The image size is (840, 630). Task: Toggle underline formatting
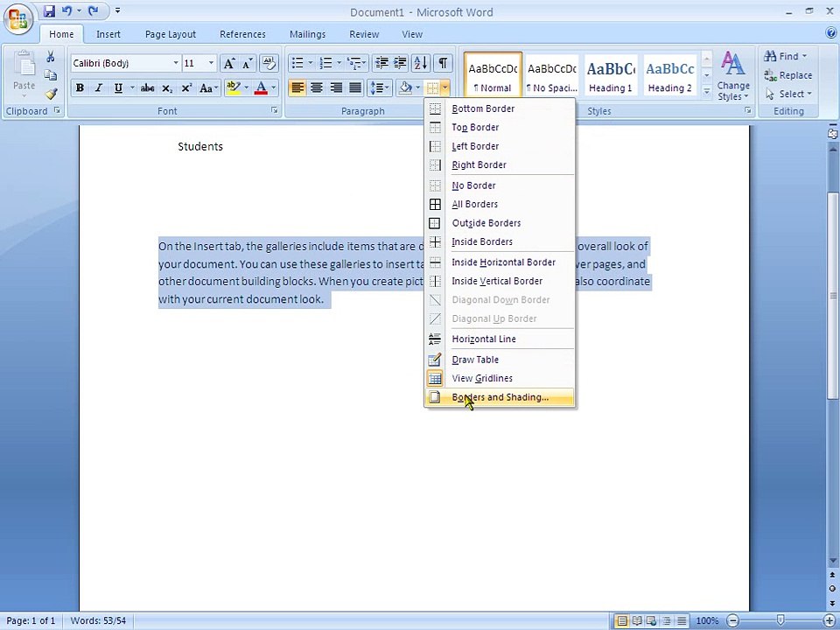pyautogui.click(x=118, y=88)
